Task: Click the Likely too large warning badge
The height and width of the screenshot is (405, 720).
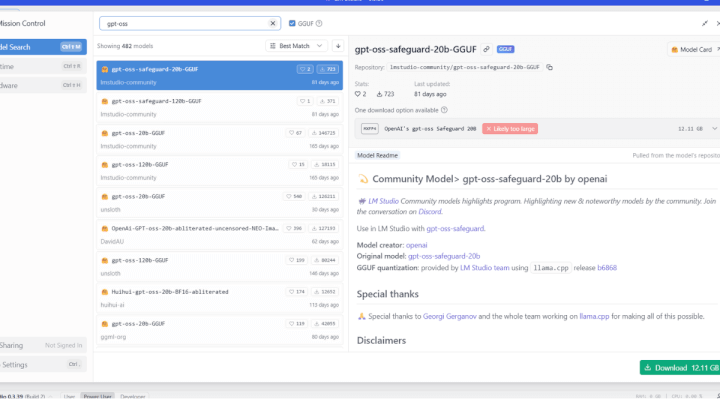Action: [510, 129]
